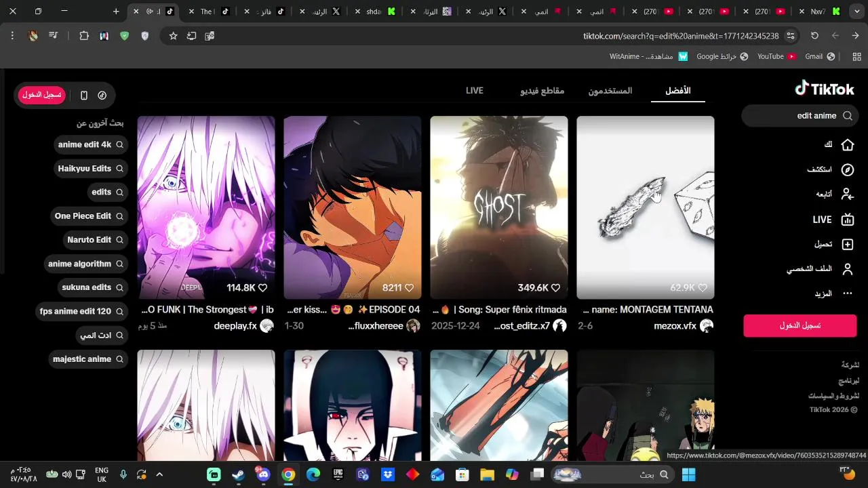Open the purple Gojo The Strongest thumbnail

coord(206,207)
